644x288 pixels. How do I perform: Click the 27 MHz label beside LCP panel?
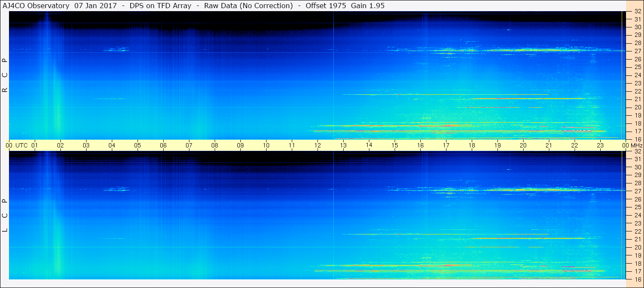pos(638,191)
